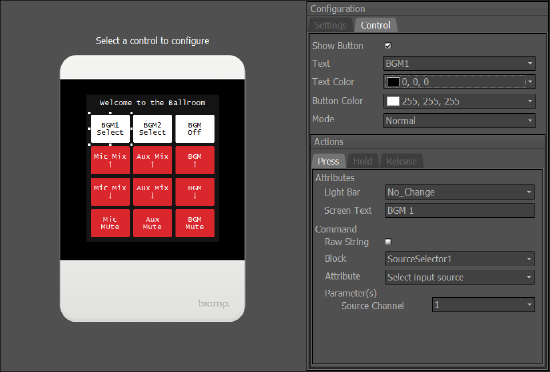Open the Mode dropdown set to Normal
Image resolution: width=550 pixels, height=372 pixels.
point(459,121)
